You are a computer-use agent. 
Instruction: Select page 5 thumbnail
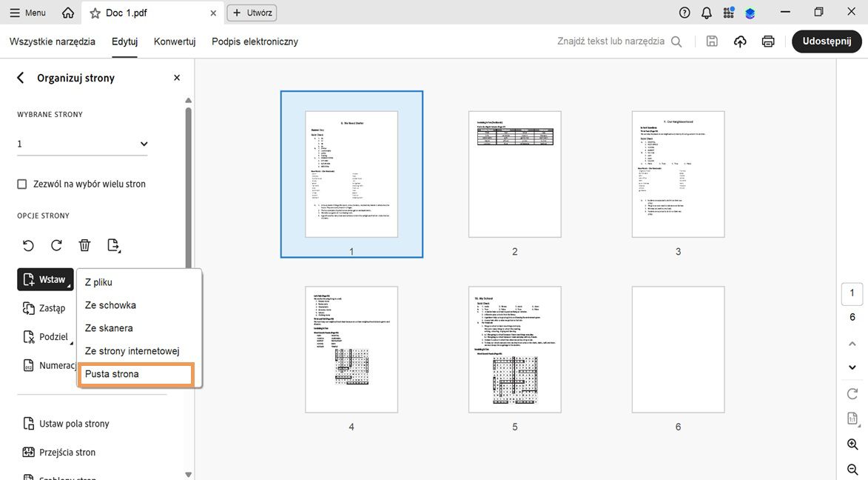(515, 349)
